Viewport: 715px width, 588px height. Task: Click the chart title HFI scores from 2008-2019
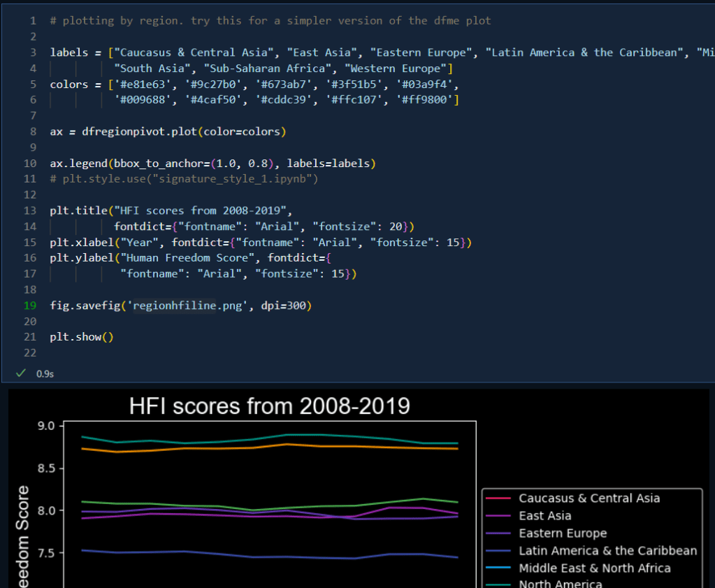click(269, 406)
